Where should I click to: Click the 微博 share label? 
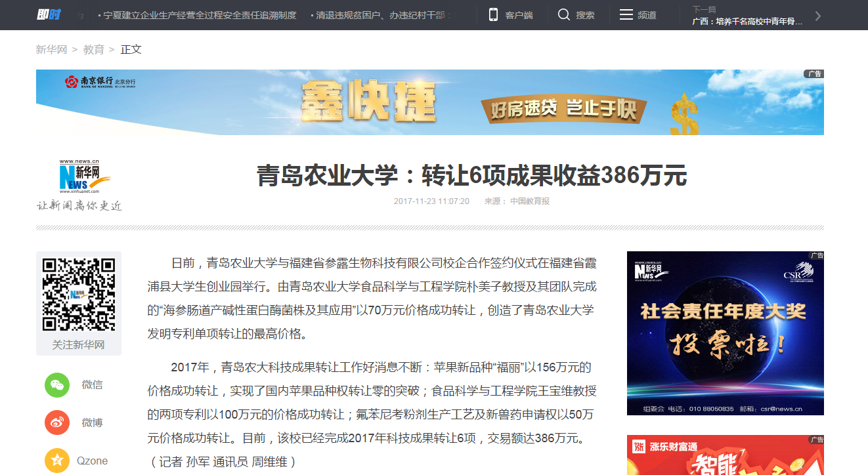(x=92, y=423)
